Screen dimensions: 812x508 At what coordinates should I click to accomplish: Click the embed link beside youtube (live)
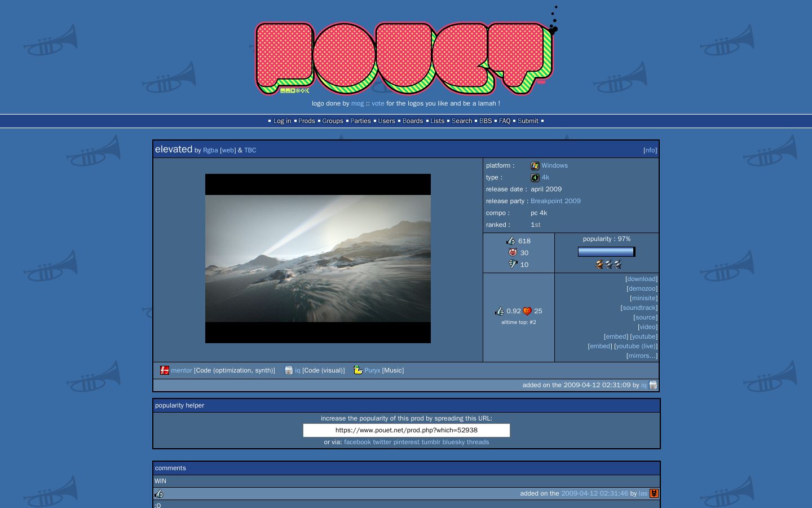point(600,346)
